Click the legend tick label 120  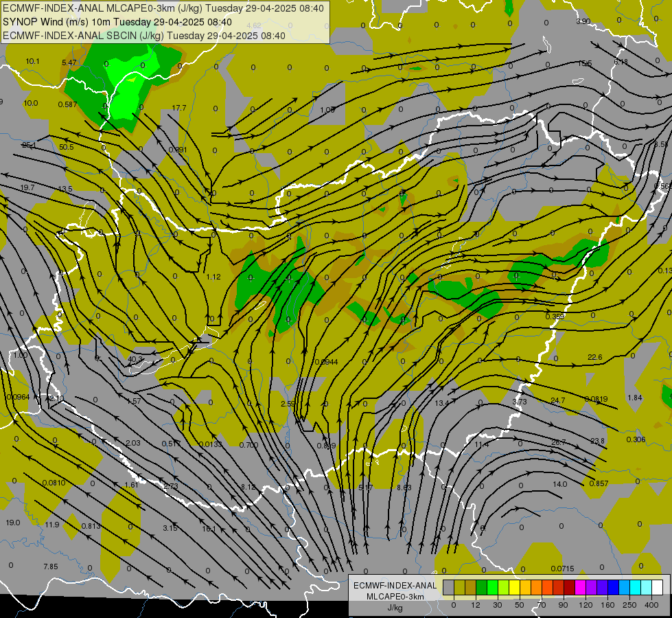point(586,605)
